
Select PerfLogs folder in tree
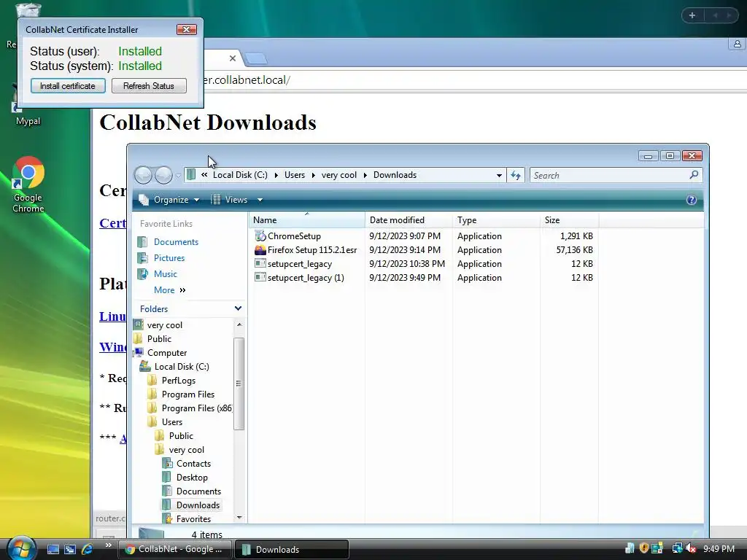179,380
